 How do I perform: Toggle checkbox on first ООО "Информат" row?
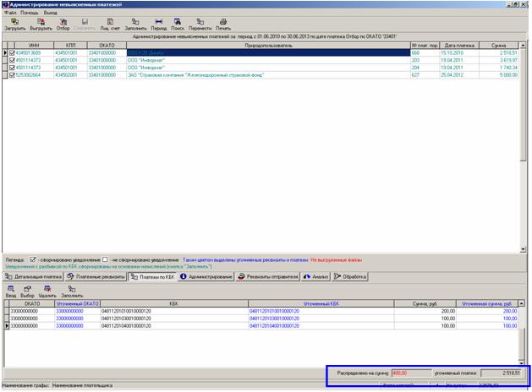pyautogui.click(x=11, y=60)
